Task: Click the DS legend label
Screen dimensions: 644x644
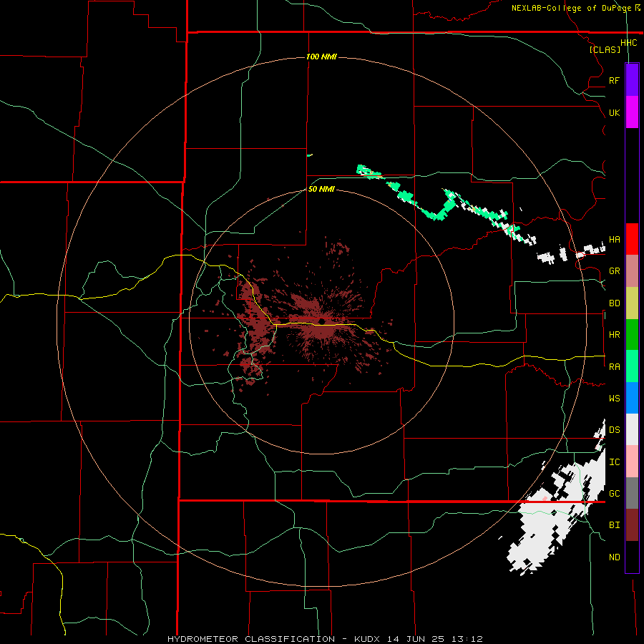Action: 614,430
